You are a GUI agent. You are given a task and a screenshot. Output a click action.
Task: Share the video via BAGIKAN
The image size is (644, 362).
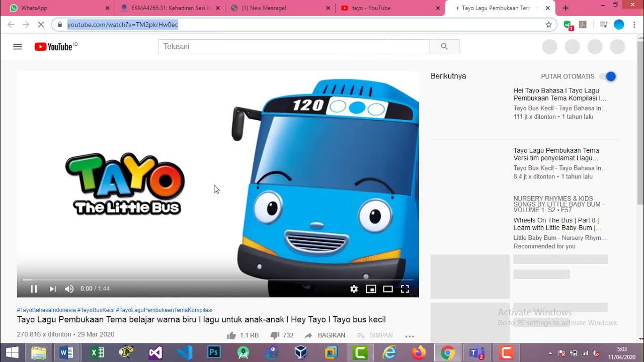pos(325,335)
